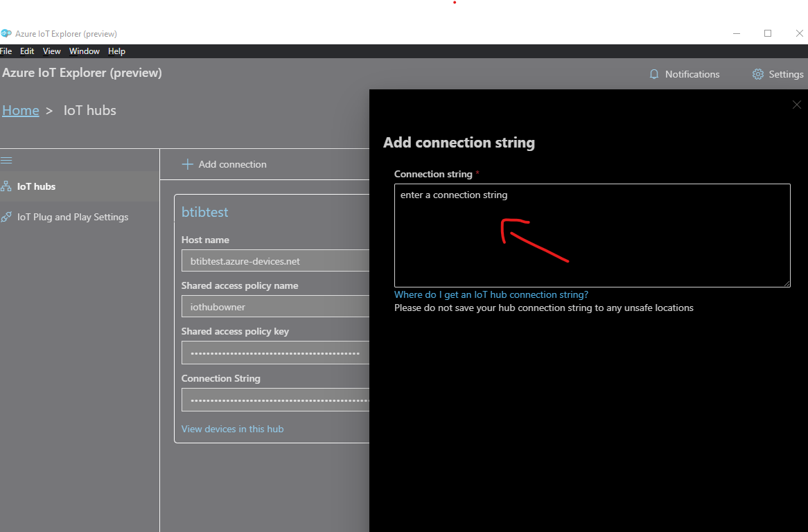Click the hamburger menu collapse icon
This screenshot has height=532, width=808.
click(6, 160)
